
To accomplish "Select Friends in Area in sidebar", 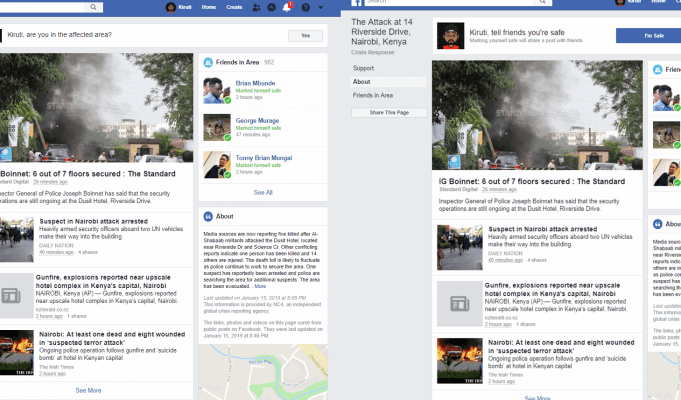I will pos(373,95).
